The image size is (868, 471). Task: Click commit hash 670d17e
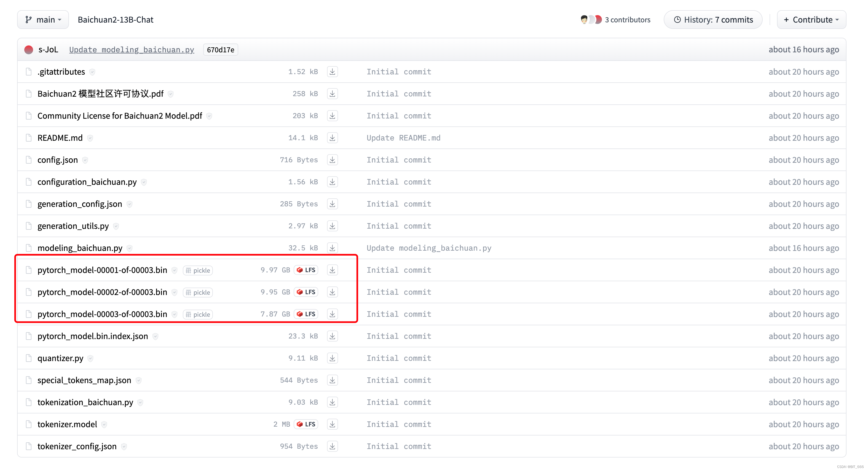pyautogui.click(x=220, y=50)
